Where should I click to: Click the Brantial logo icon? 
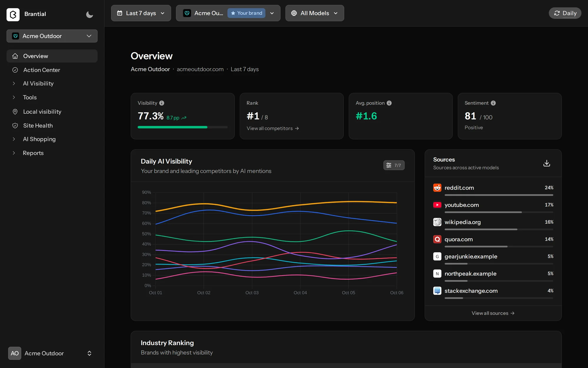(13, 14)
